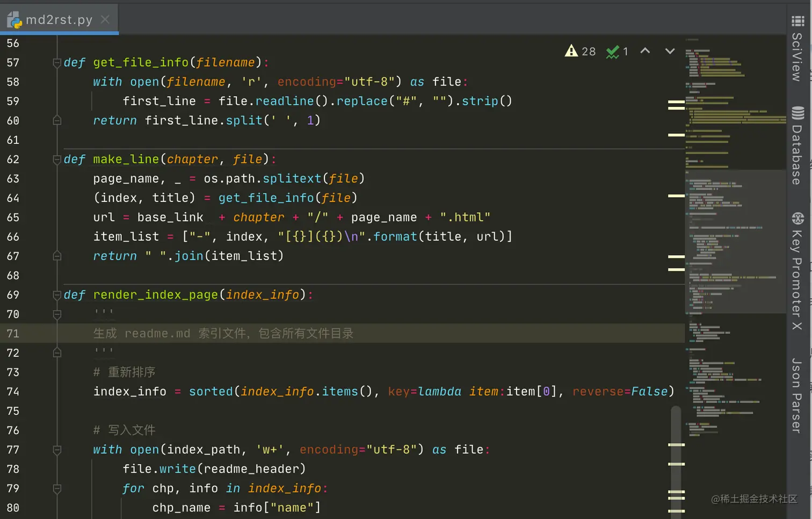
Task: Open the Json Parser tool window
Action: coord(798,395)
